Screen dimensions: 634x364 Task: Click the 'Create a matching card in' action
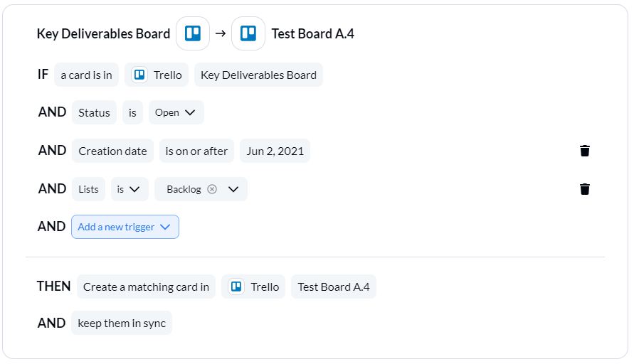[x=146, y=287]
